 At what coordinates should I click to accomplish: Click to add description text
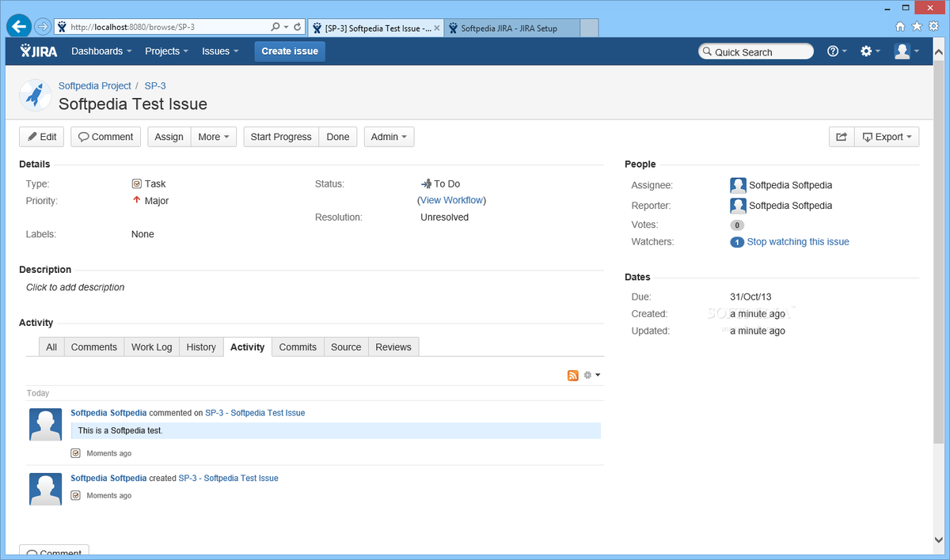point(75,287)
